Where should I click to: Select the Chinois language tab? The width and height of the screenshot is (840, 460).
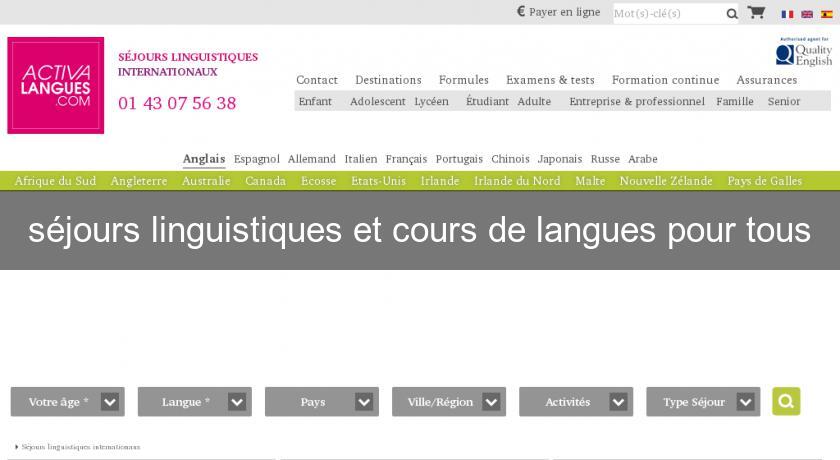[510, 159]
